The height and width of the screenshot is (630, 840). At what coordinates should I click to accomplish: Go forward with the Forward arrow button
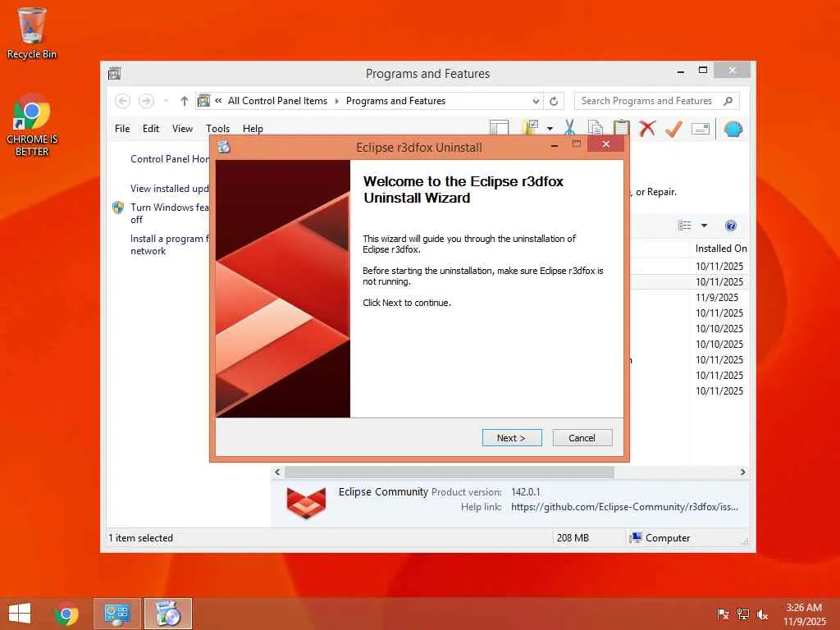click(146, 101)
